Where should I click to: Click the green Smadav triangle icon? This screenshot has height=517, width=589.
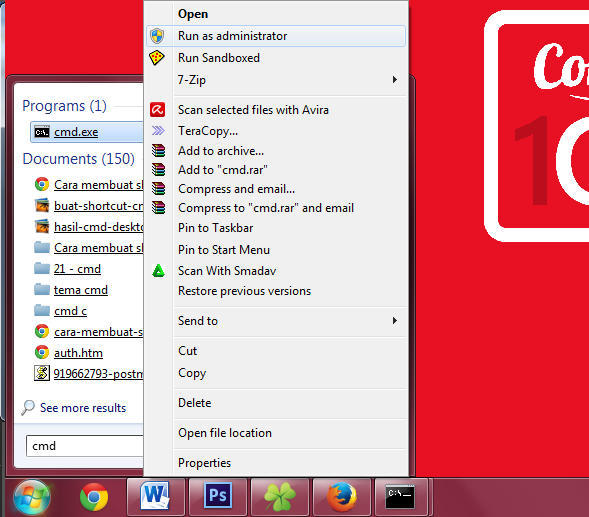159,271
